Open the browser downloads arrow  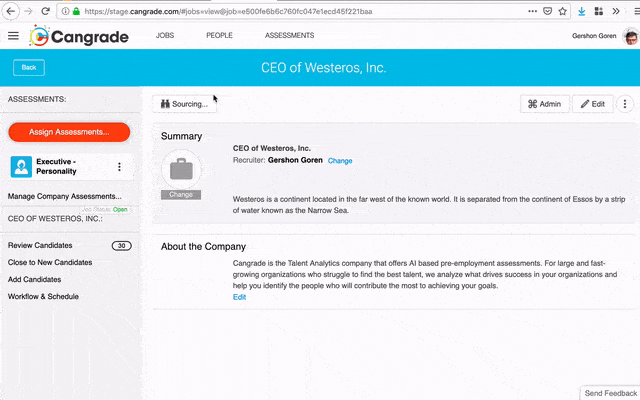point(582,11)
